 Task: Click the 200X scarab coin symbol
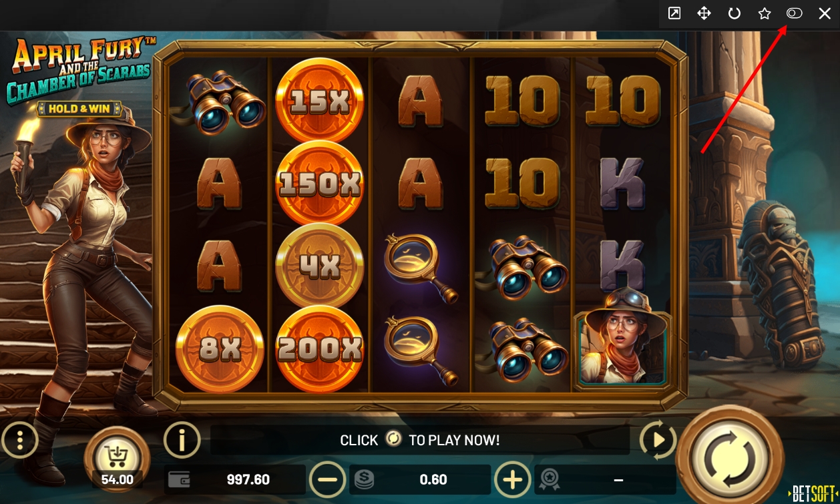click(x=319, y=348)
